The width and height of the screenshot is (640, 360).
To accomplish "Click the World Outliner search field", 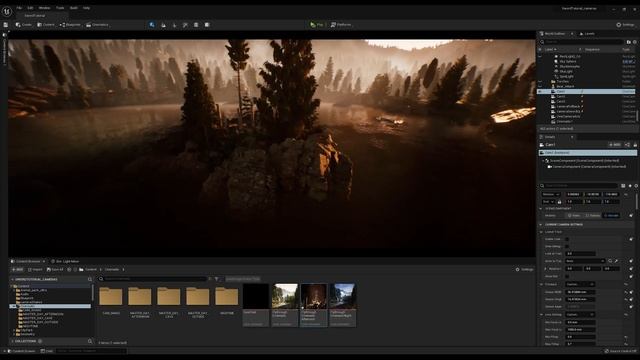I will coord(582,42).
